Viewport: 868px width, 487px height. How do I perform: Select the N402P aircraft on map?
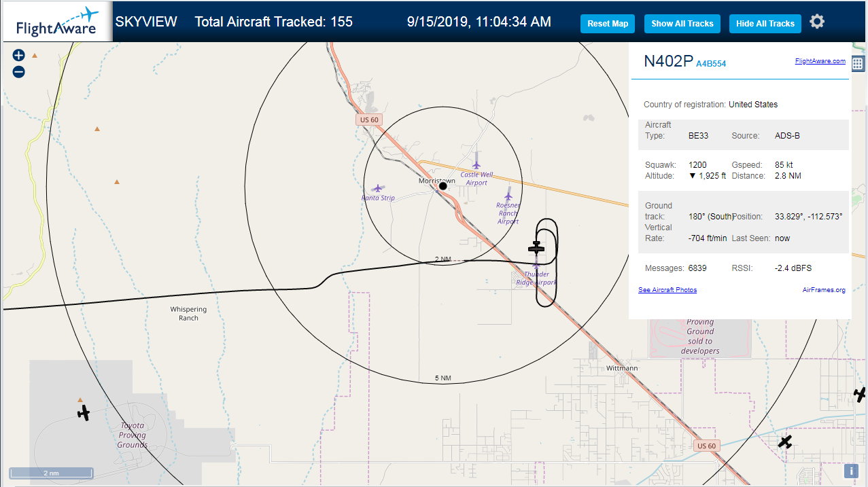tap(537, 249)
